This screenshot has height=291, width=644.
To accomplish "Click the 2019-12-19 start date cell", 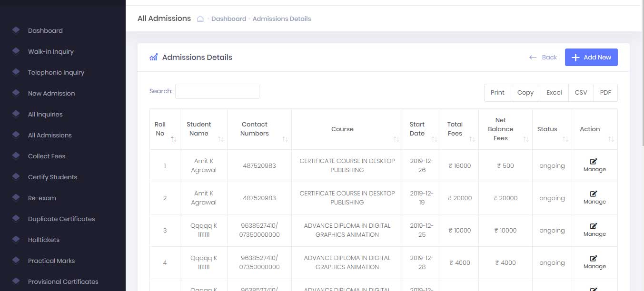I will (422, 198).
